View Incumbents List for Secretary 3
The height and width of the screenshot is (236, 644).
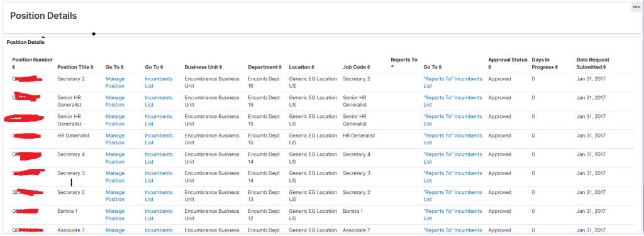158,176
